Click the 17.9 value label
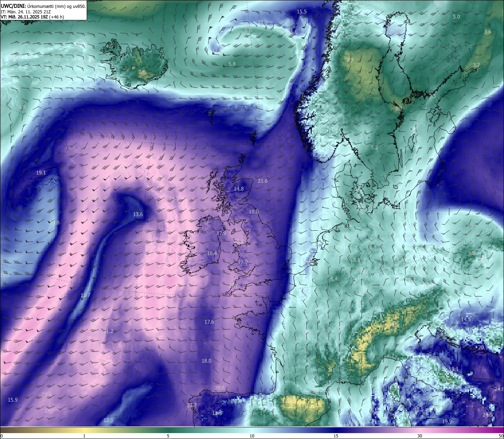Viewport: 504px width, 439px height. click(222, 233)
